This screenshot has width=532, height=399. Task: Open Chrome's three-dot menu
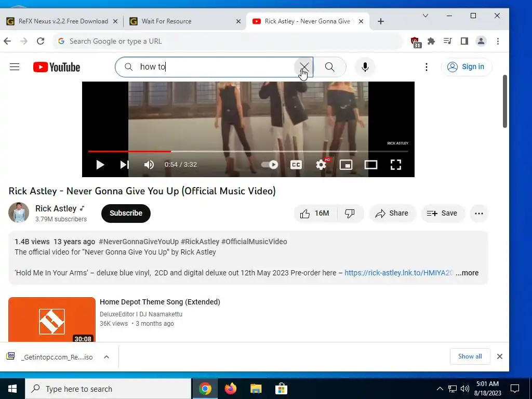pos(498,41)
